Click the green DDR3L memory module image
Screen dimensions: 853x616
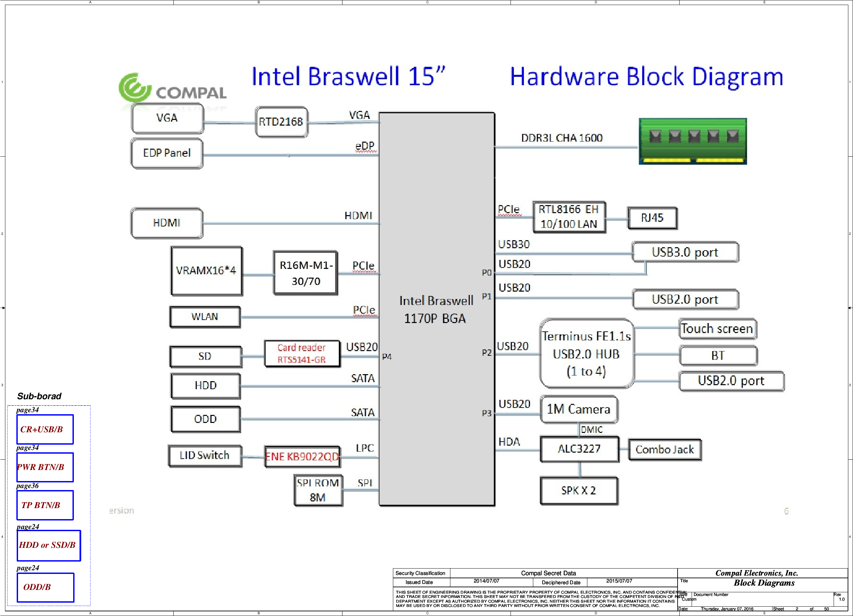click(x=692, y=141)
